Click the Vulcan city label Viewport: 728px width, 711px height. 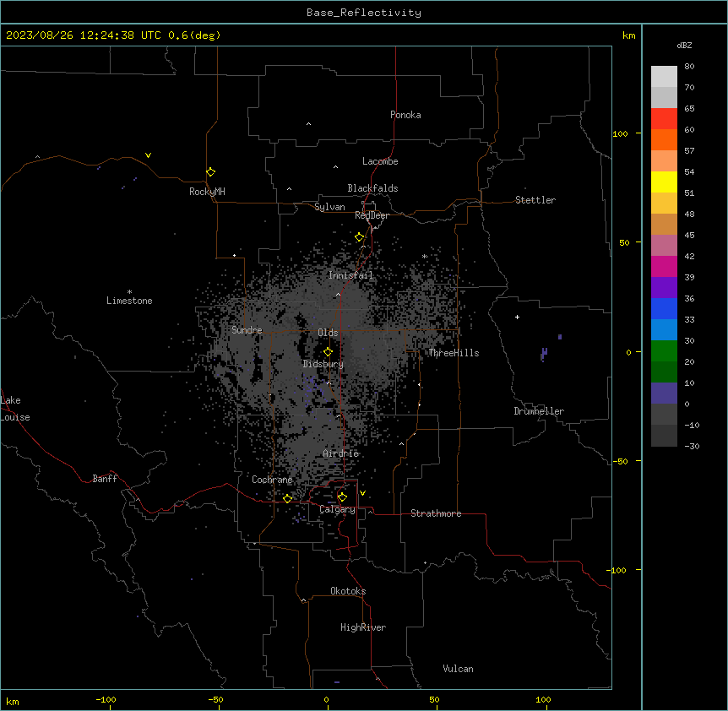click(x=458, y=669)
